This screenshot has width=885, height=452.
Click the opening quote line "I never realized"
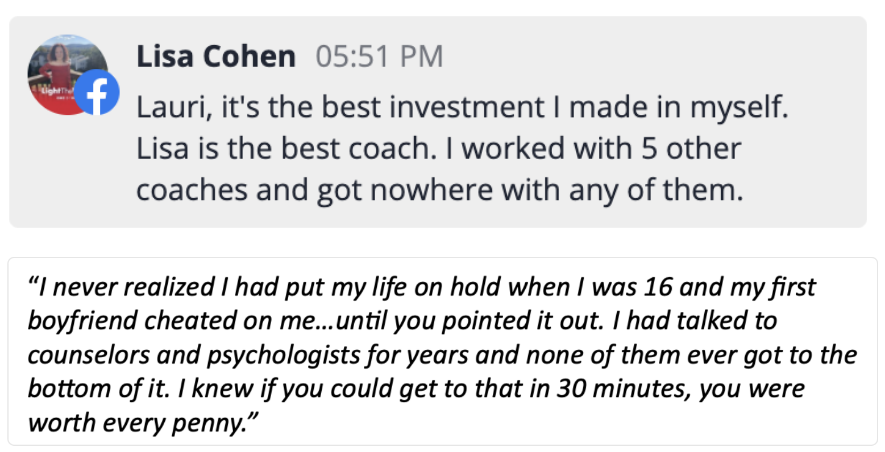pos(122,287)
